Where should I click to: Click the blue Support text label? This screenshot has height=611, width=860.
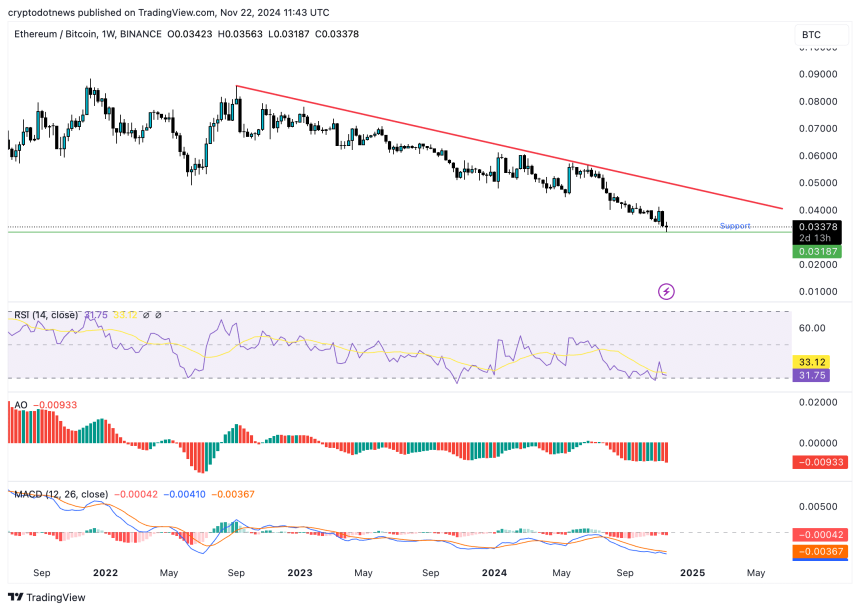coord(735,226)
